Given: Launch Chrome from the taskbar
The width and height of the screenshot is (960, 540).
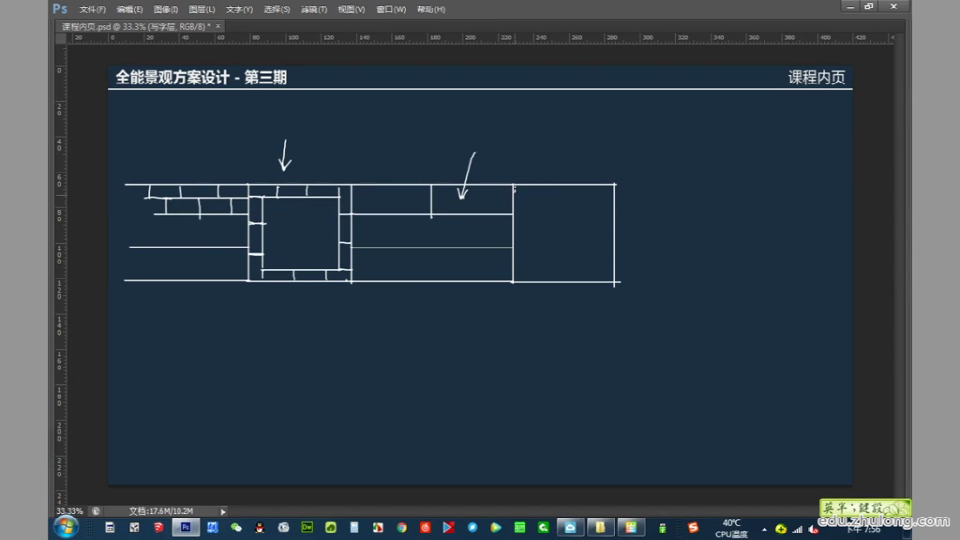Looking at the screenshot, I should (401, 527).
